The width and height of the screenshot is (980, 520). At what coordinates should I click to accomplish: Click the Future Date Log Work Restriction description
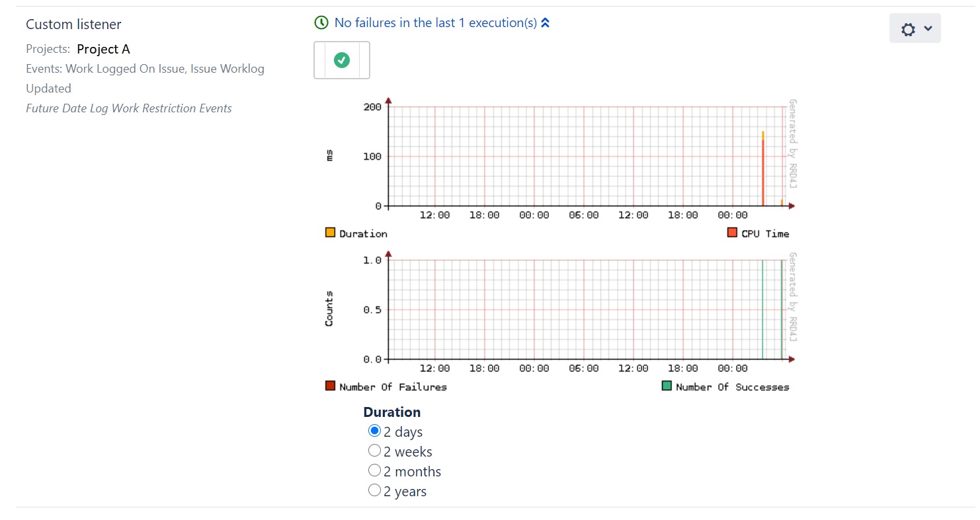tap(129, 108)
